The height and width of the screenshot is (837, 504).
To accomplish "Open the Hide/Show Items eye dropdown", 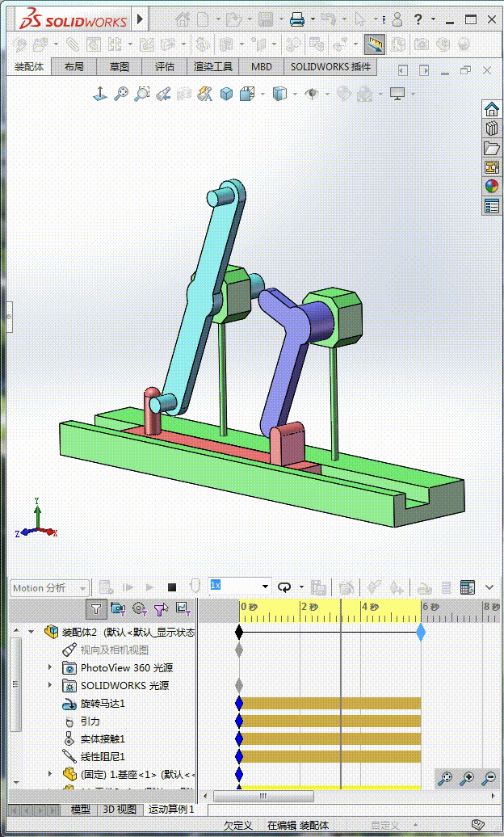I will (312, 94).
